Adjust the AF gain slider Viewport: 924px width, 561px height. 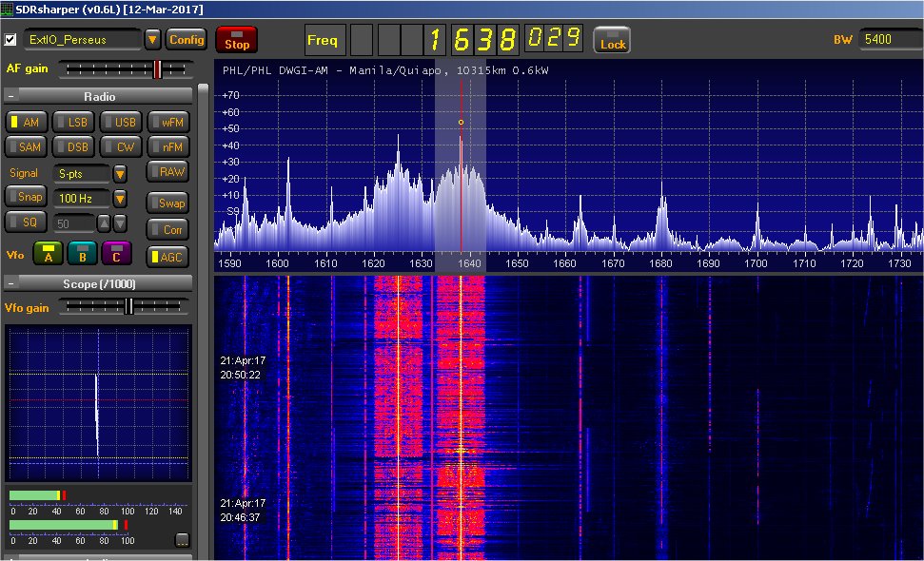(157, 69)
